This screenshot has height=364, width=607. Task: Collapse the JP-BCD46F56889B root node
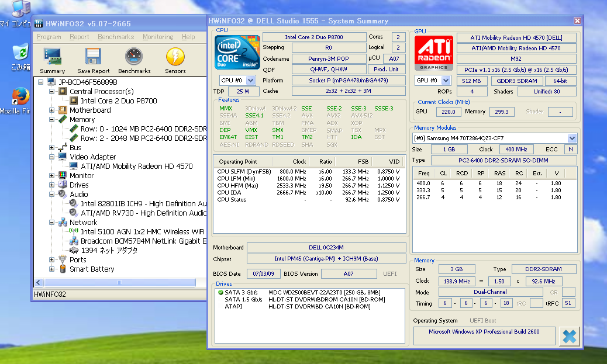[x=41, y=82]
